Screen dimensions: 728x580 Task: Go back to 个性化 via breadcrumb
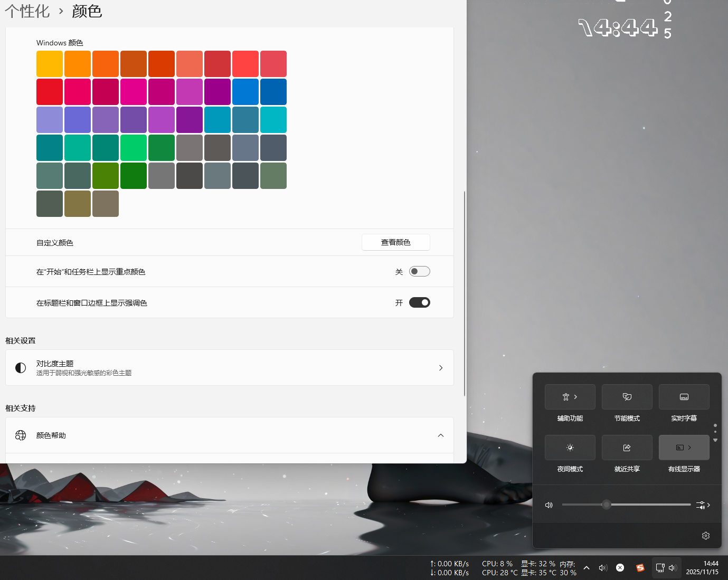[x=27, y=11]
